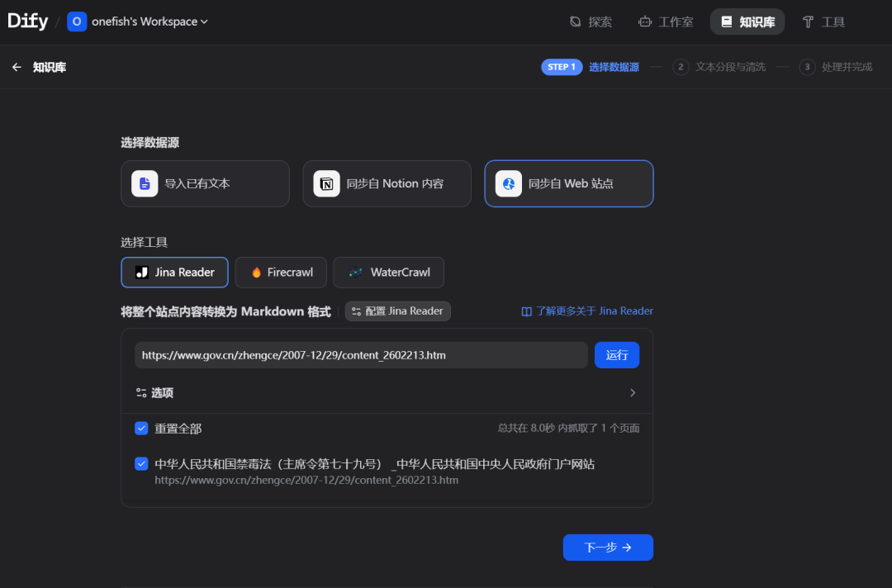Click the 导入已有文本 document icon
Image resolution: width=892 pixels, height=588 pixels.
145,183
